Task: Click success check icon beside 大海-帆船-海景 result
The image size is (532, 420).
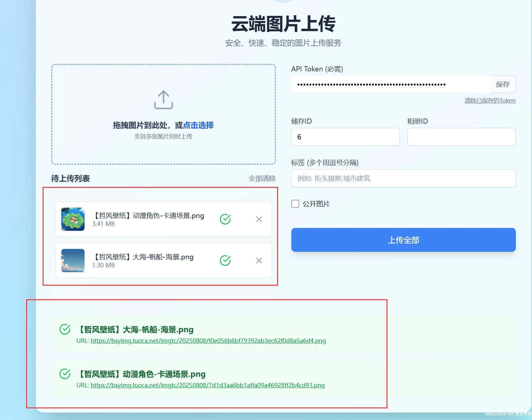Action: (x=65, y=329)
